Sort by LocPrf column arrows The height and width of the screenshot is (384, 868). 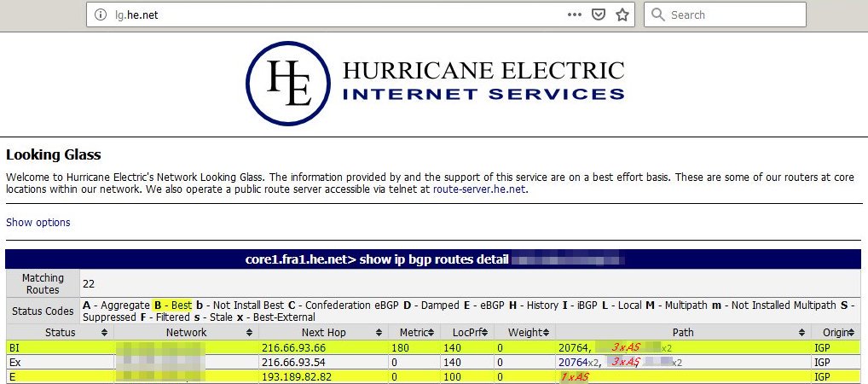click(483, 333)
